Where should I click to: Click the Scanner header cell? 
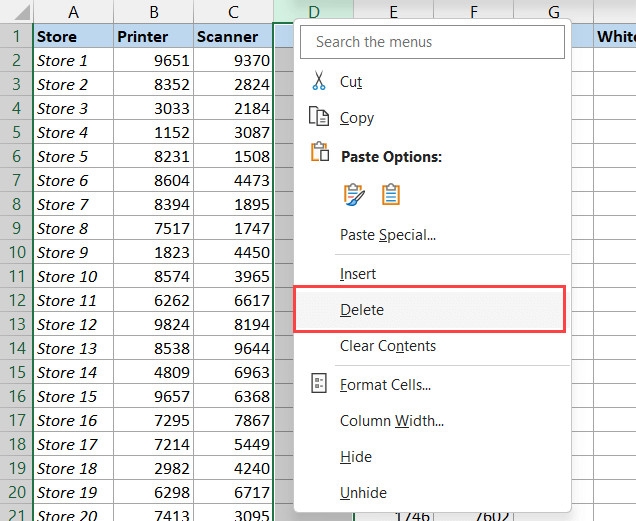[x=233, y=36]
